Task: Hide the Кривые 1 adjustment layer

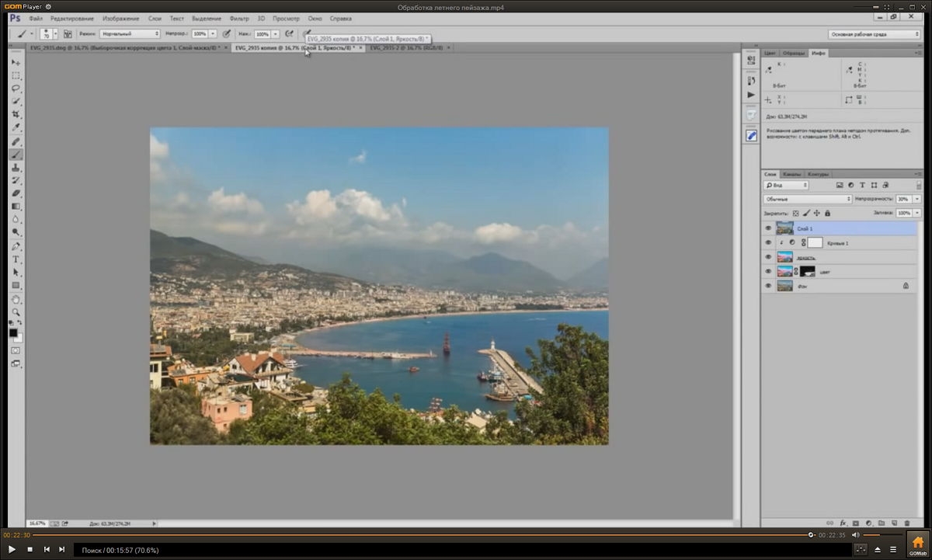Action: point(768,242)
